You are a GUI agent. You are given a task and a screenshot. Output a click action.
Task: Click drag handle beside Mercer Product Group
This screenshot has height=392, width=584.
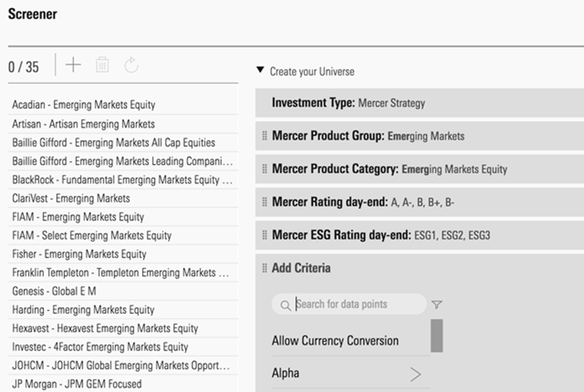point(265,136)
